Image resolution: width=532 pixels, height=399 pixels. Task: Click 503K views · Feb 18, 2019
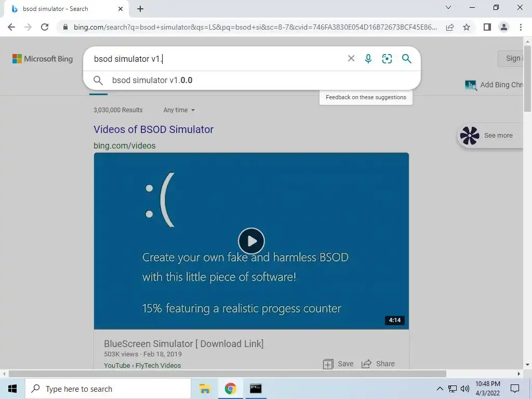pyautogui.click(x=143, y=354)
